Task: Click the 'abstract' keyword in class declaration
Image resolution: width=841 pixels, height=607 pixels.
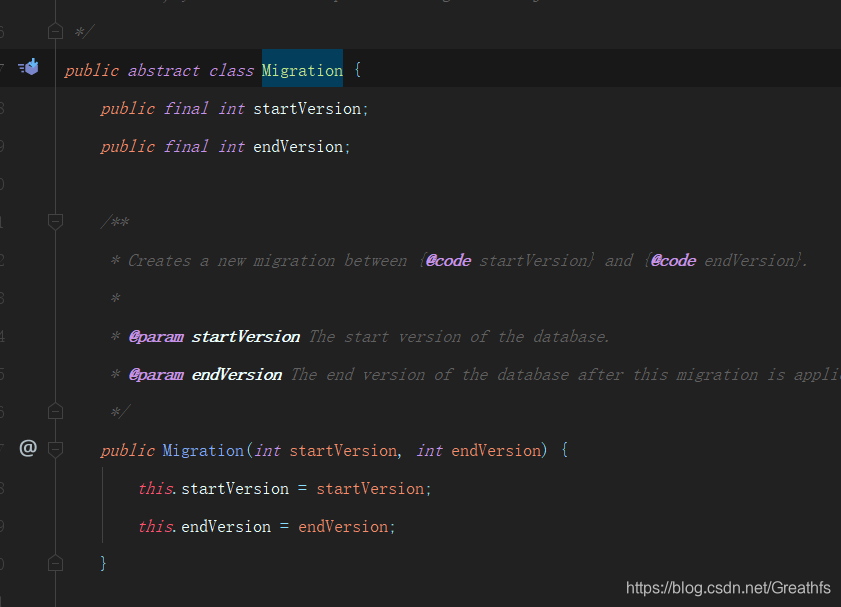Action: click(164, 71)
